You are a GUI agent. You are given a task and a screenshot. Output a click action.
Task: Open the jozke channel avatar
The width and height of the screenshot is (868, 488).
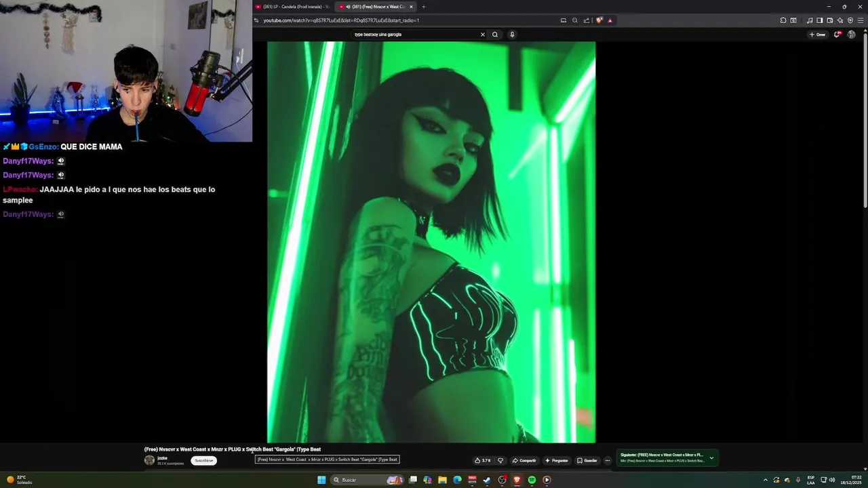[149, 460]
